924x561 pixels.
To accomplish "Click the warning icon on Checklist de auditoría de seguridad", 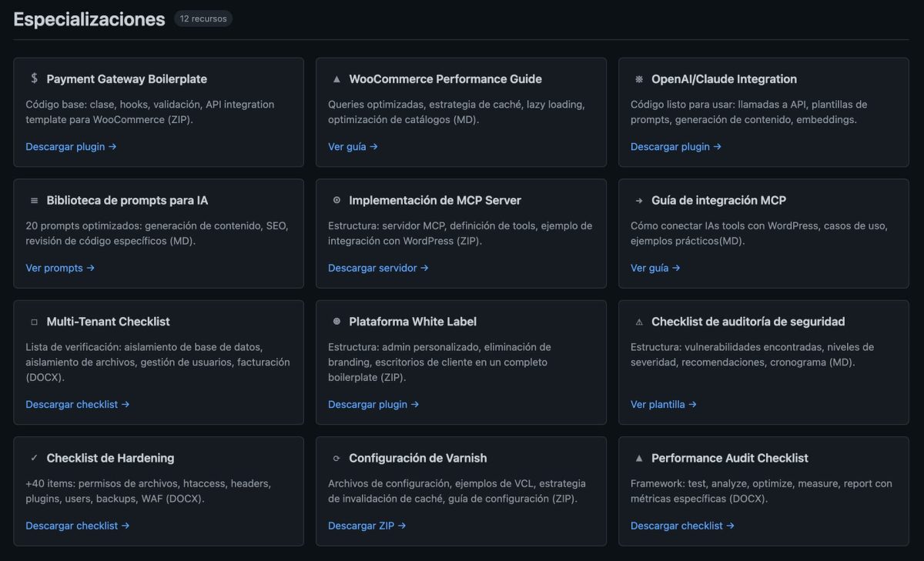I will (x=638, y=322).
